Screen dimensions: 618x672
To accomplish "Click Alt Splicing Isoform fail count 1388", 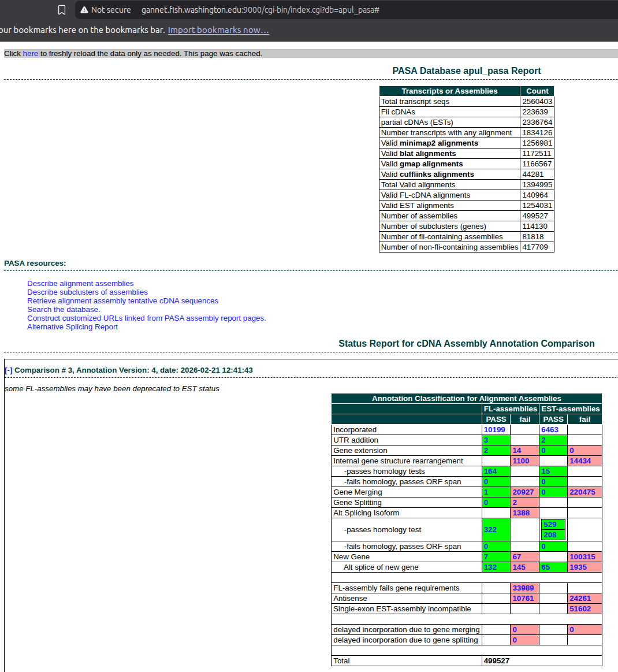I will [521, 513].
